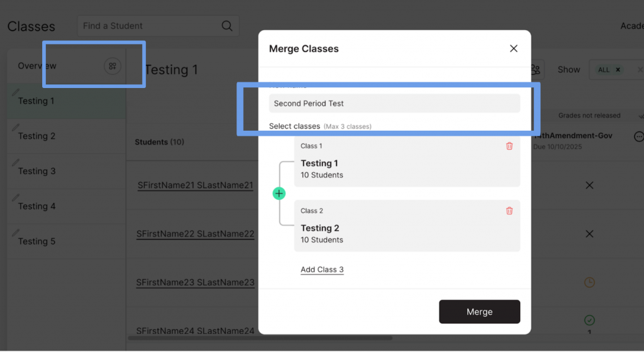Close the Merge Classes dialog
The image size is (644, 352).
point(513,48)
